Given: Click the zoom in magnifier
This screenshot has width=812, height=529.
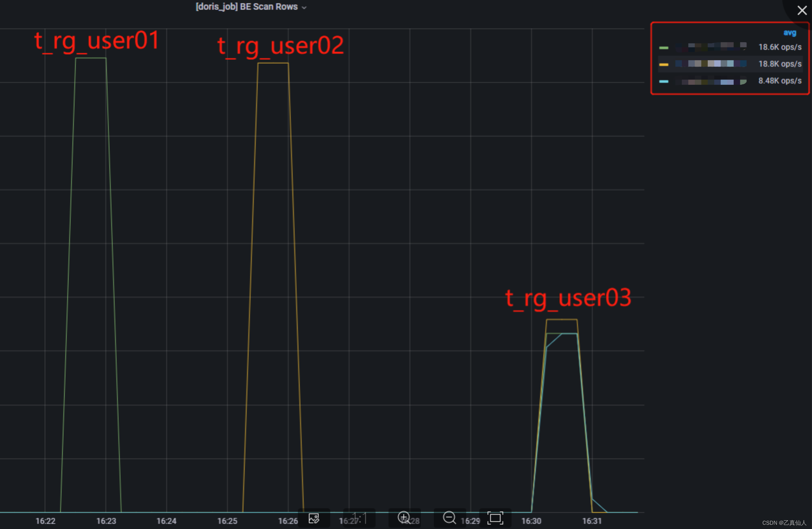Looking at the screenshot, I should (404, 518).
